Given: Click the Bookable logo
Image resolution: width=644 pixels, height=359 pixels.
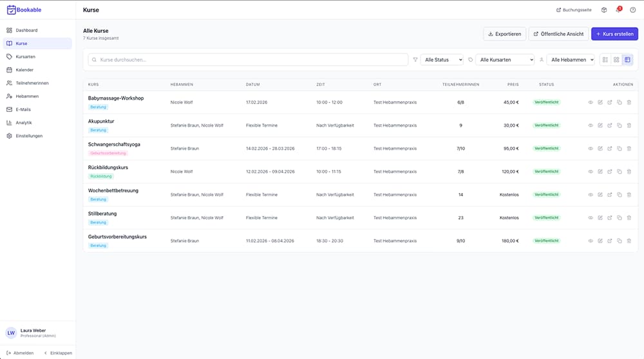Looking at the screenshot, I should pos(24,10).
